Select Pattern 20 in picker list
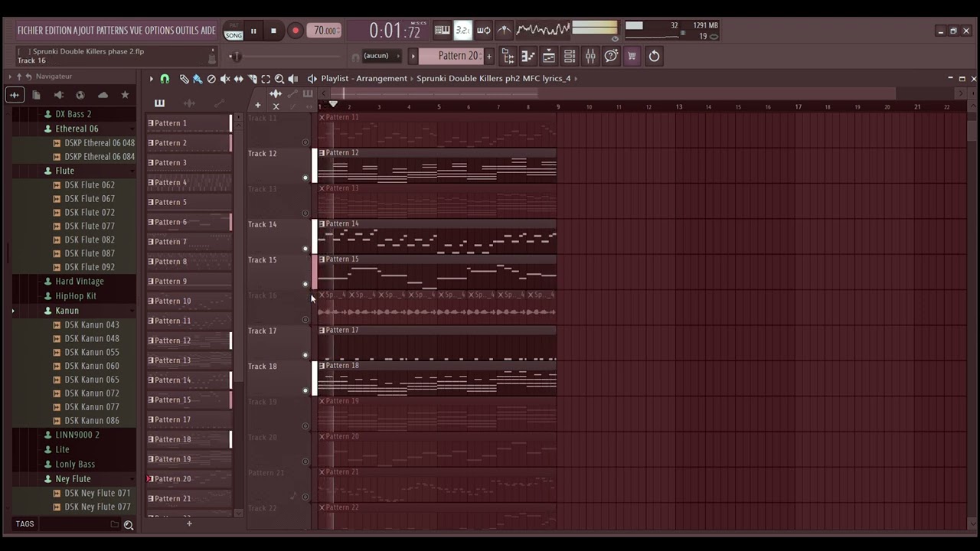Screen dimensions: 980x551 (x=189, y=479)
